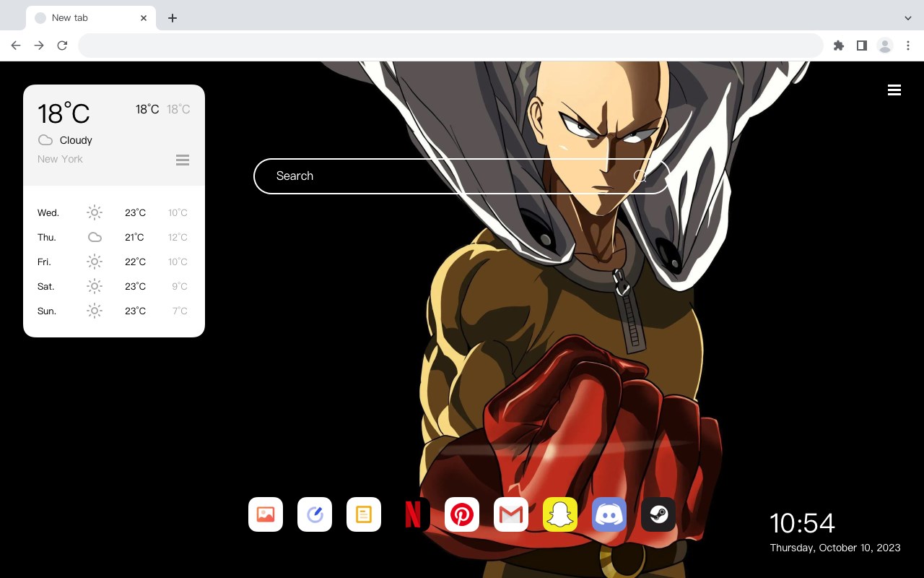Select the Wed. forecast row
The height and width of the screenshot is (578, 924).
[113, 212]
